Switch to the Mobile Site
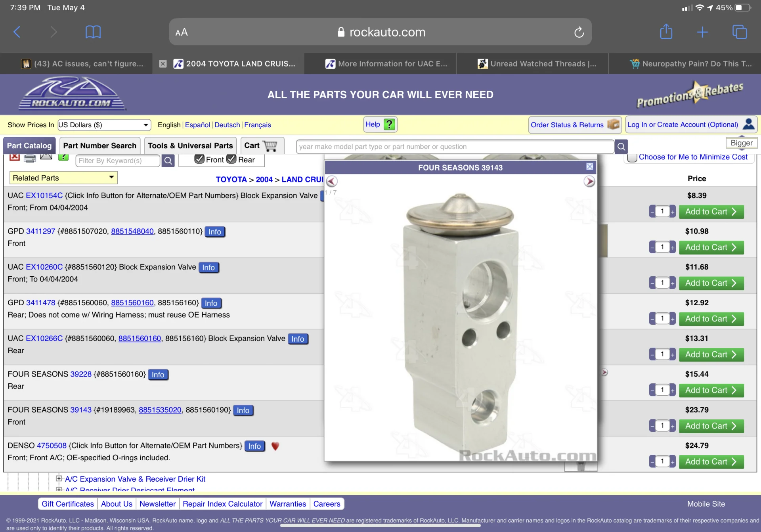Image resolution: width=761 pixels, height=532 pixels. pyautogui.click(x=706, y=504)
